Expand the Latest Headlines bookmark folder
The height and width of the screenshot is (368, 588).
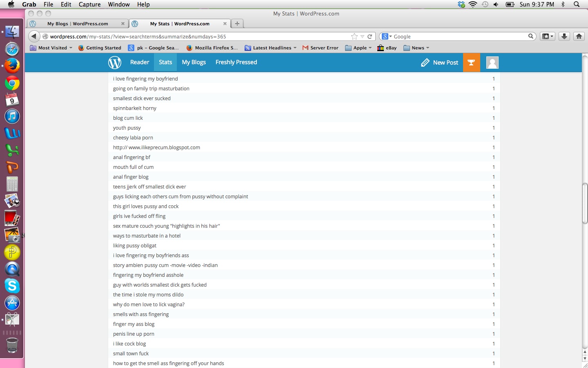tap(271, 48)
